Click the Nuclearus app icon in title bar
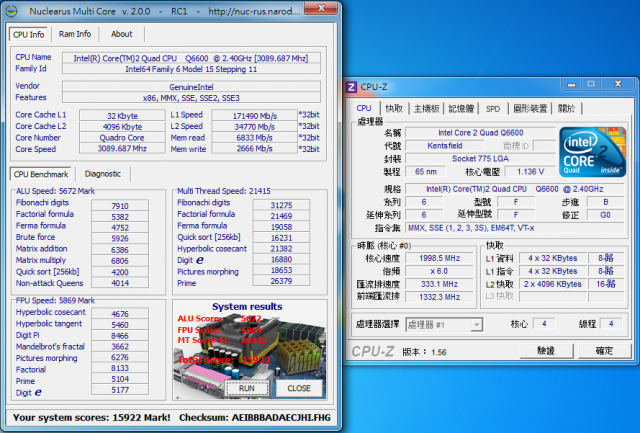Screen dimensions: 640x433 click(x=11, y=11)
